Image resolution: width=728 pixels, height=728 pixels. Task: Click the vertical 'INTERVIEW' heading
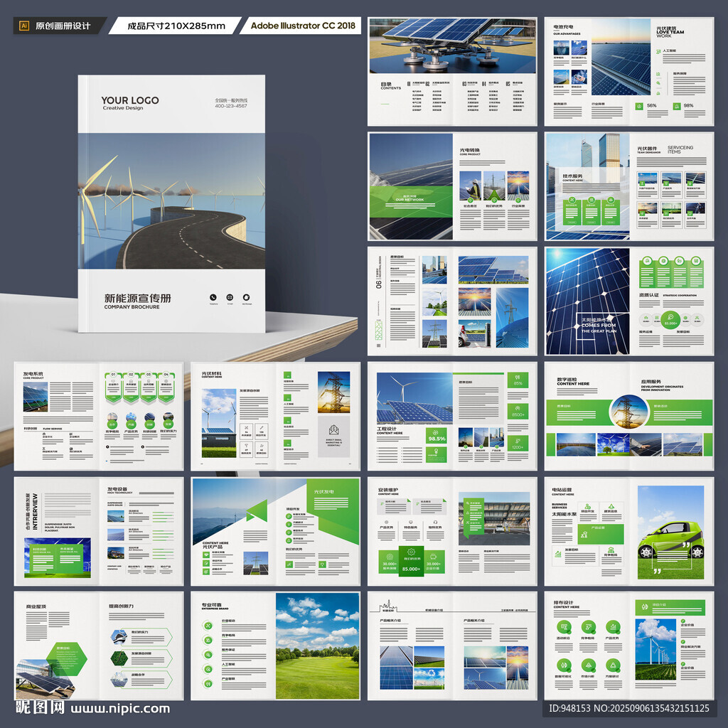coord(36,512)
